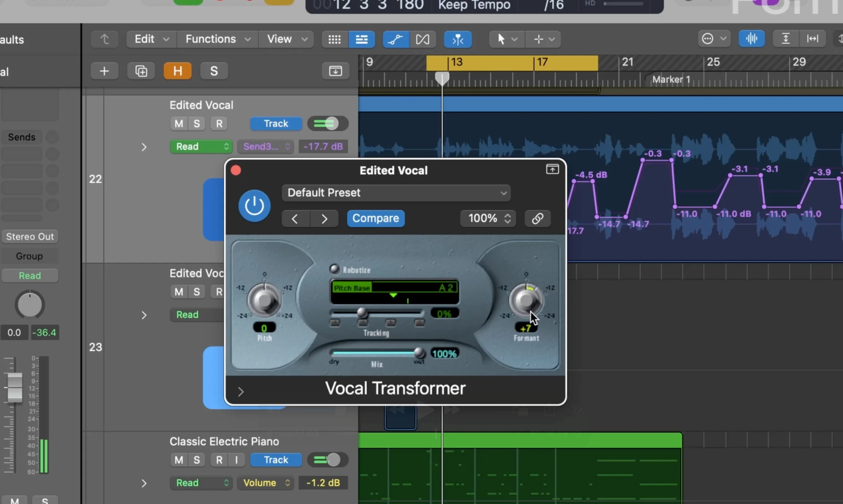Click the plugin link chain icon

537,218
